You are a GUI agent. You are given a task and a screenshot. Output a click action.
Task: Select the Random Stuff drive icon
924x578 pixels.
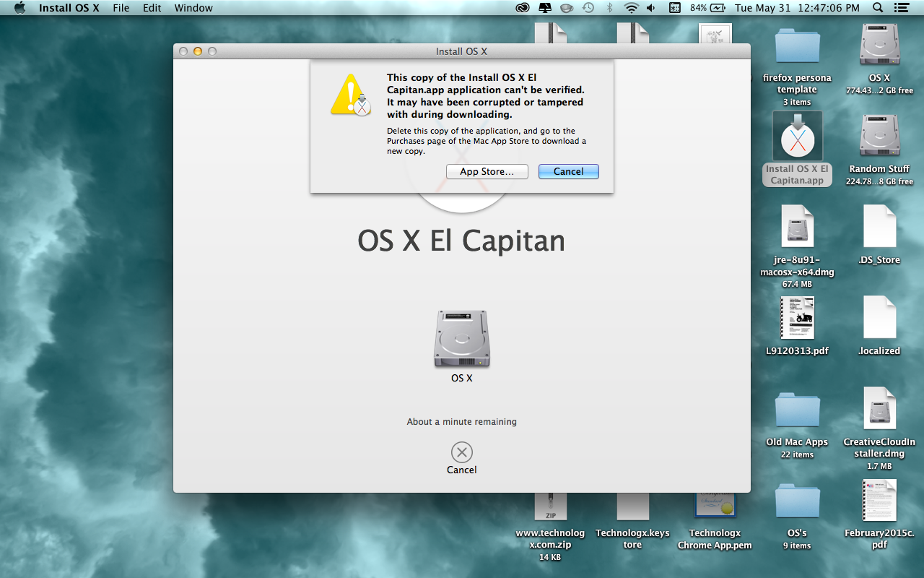tap(879, 136)
